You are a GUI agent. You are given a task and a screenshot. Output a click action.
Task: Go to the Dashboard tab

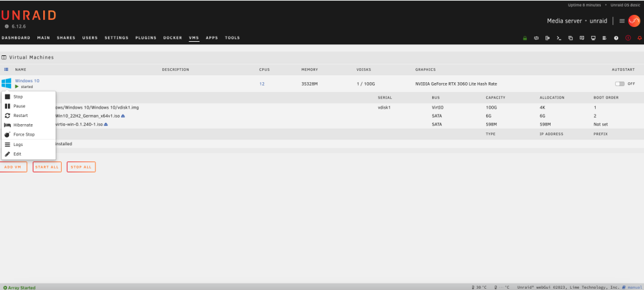point(16,38)
